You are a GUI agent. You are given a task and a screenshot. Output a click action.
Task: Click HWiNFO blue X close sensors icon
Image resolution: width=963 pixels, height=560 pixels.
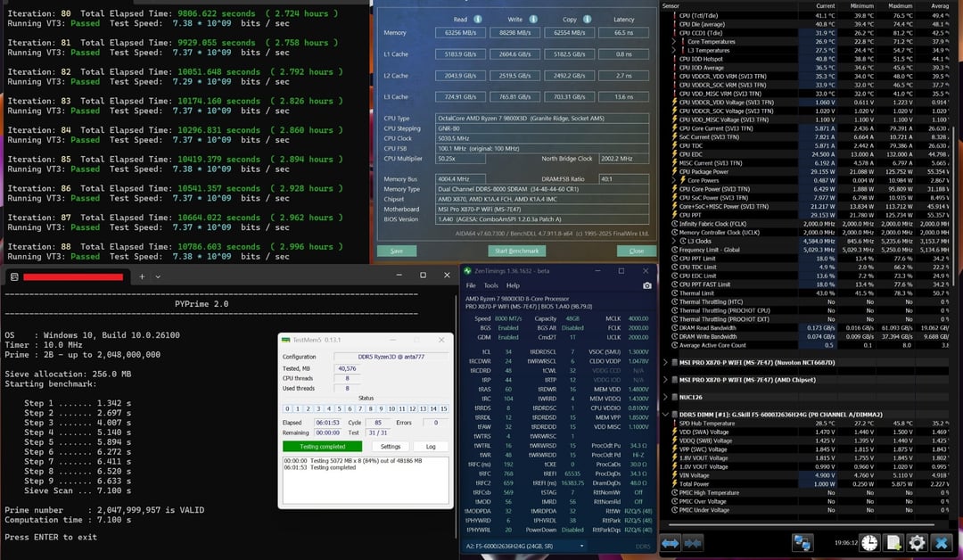(x=942, y=543)
